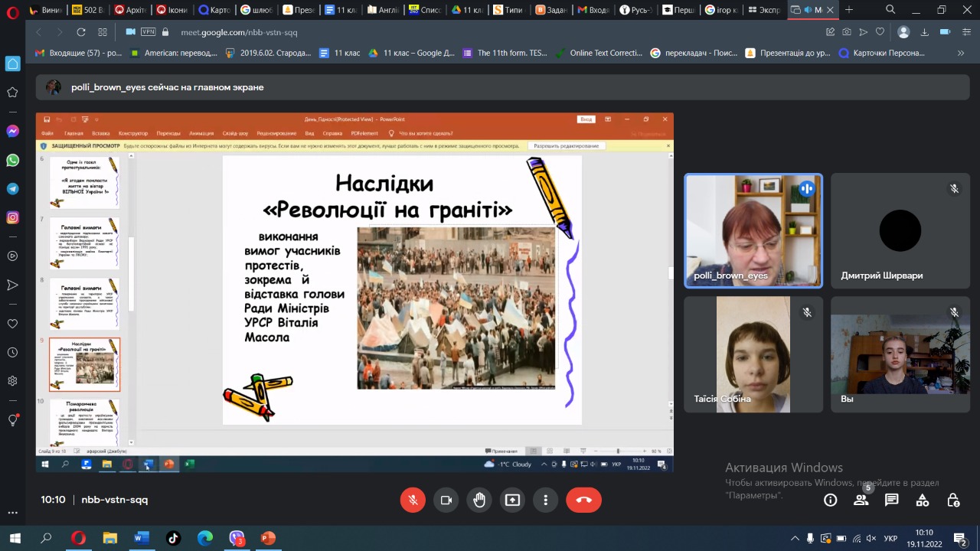Click the banner text about polli_brown_eyes on main screen
The image size is (980, 551).
(x=168, y=87)
